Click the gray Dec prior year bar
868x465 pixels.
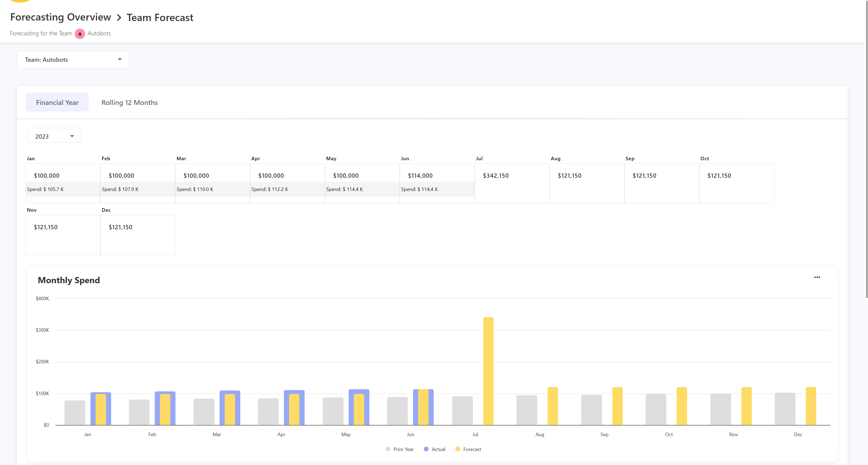click(785, 409)
